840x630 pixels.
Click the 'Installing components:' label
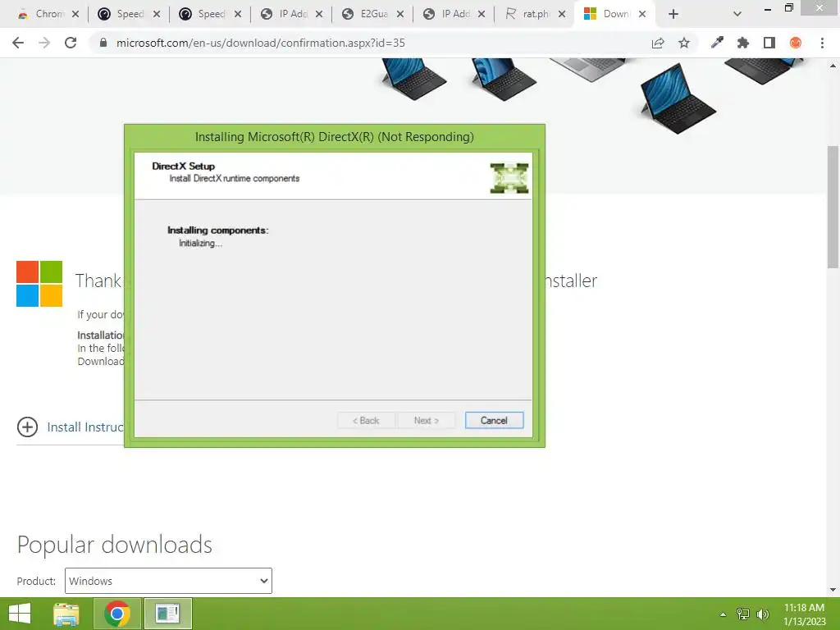[218, 231]
